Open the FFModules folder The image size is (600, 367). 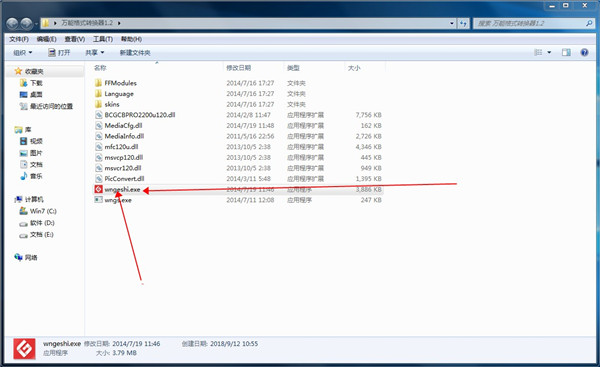tap(120, 83)
